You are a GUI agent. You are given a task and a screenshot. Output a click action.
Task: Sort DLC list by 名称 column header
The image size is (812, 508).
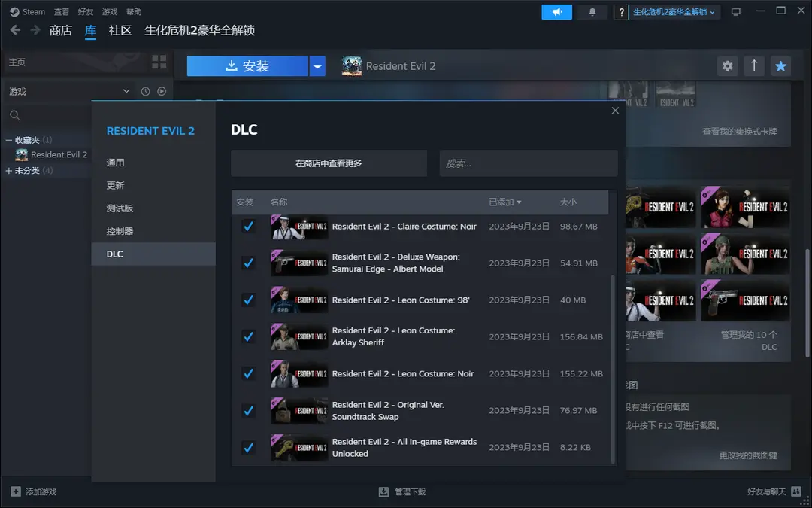(279, 202)
